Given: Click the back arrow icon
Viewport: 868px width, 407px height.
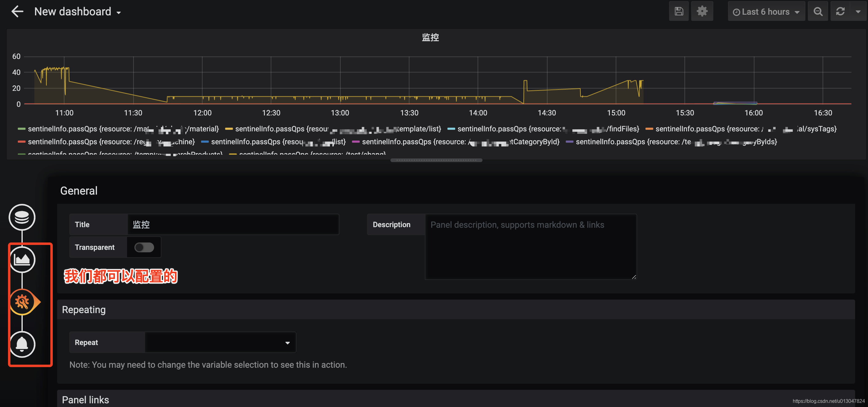Looking at the screenshot, I should click(17, 11).
